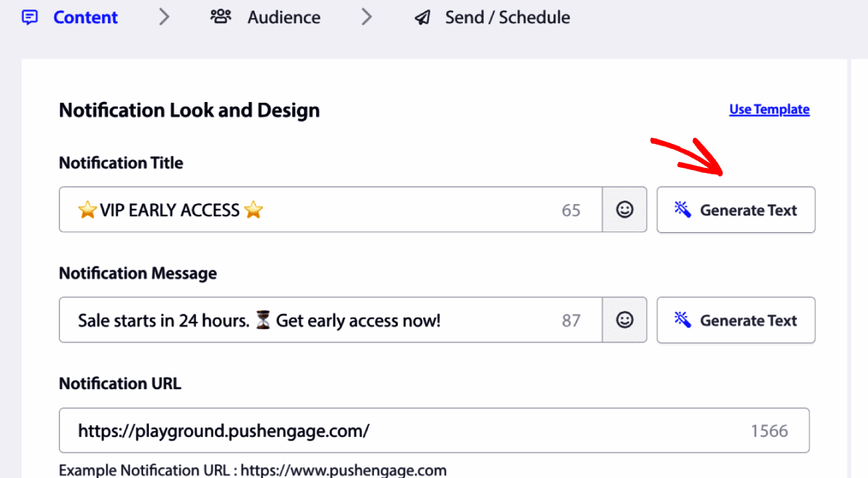
Task: Open emoji picker for Notification Title
Action: (624, 210)
